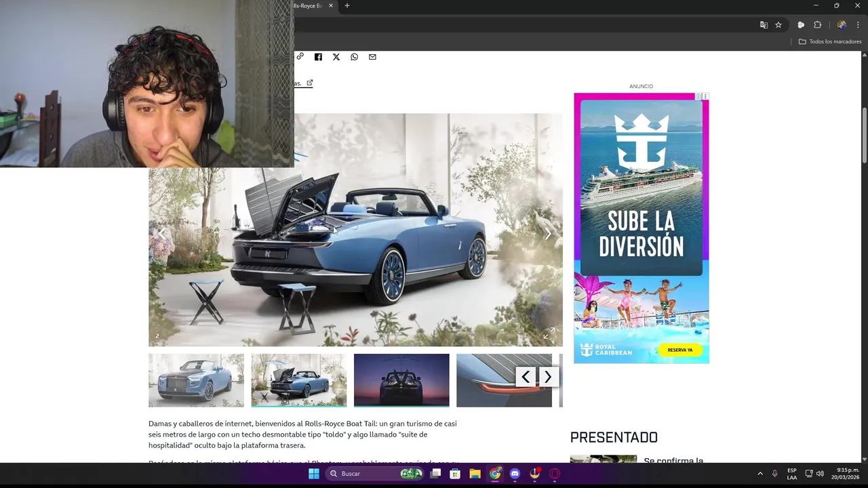The image size is (868, 488).
Task: Copy the article link with the chain icon
Action: click(x=300, y=57)
